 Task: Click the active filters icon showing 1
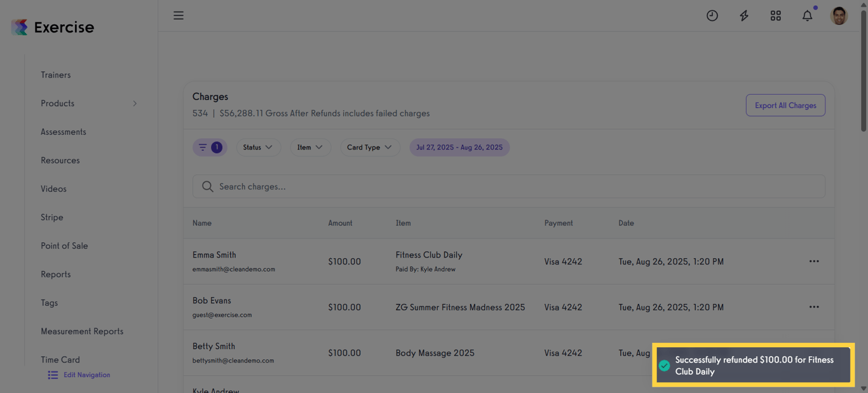210,147
